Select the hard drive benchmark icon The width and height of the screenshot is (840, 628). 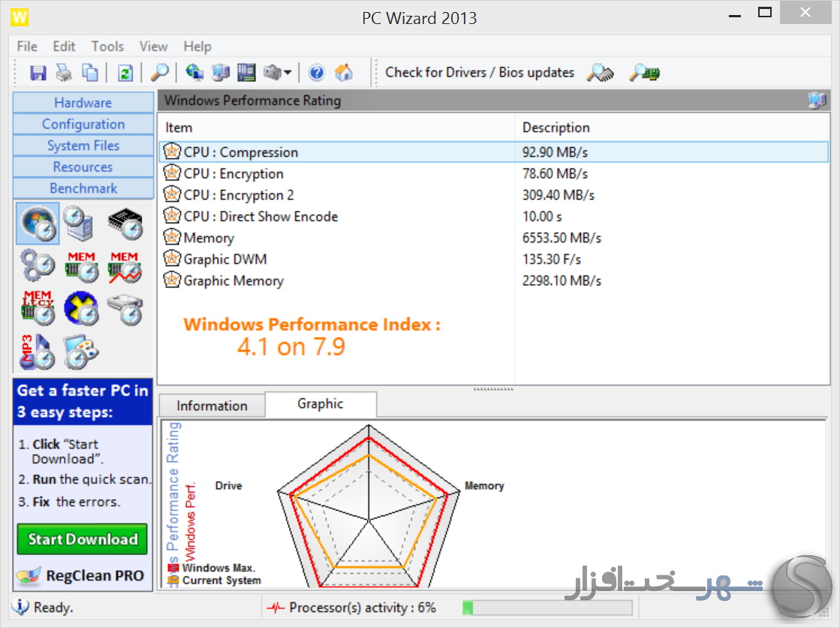(x=125, y=309)
